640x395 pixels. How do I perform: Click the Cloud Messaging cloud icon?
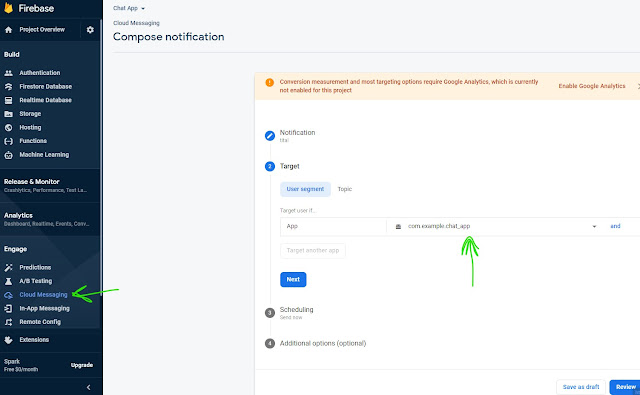[x=8, y=295]
